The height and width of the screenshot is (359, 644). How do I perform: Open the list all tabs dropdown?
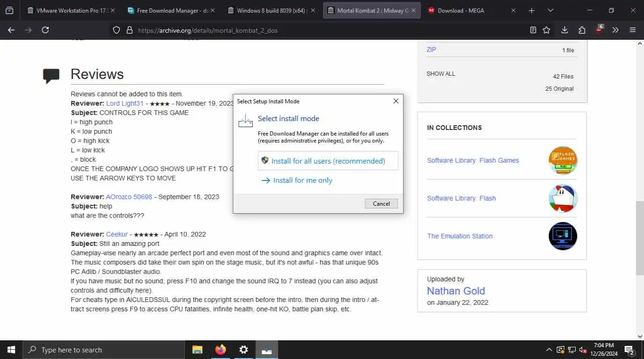[550, 10]
